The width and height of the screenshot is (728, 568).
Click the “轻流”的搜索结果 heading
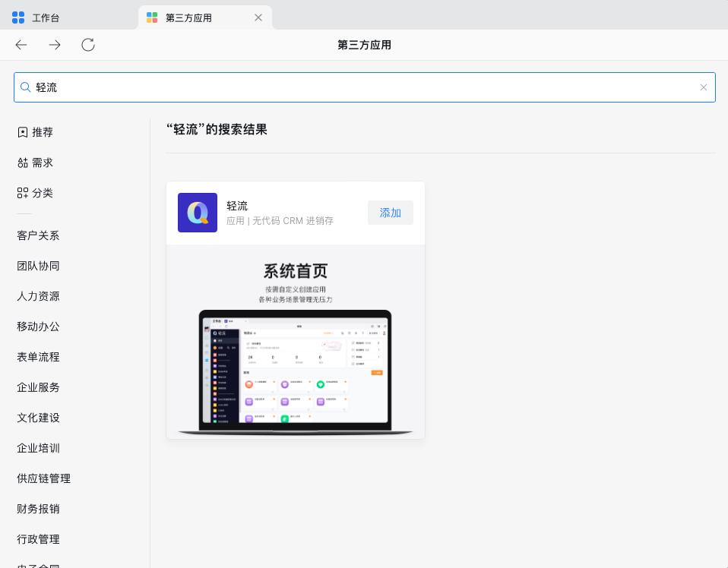coord(217,129)
